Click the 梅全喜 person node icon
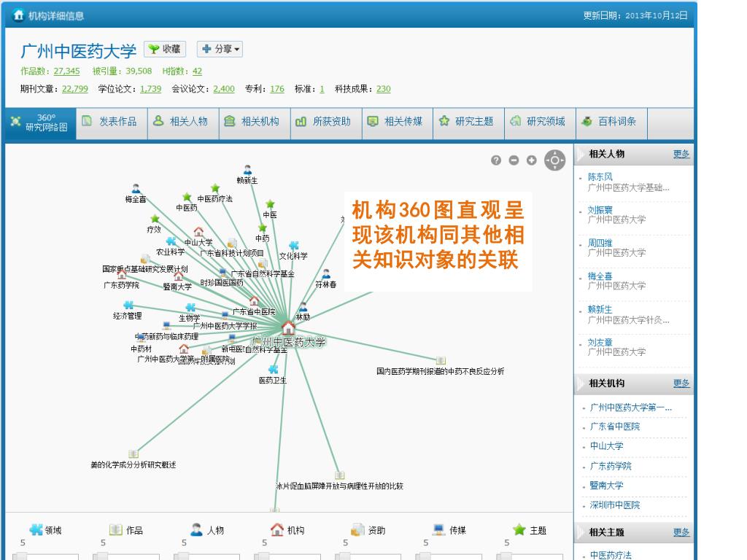 point(136,189)
